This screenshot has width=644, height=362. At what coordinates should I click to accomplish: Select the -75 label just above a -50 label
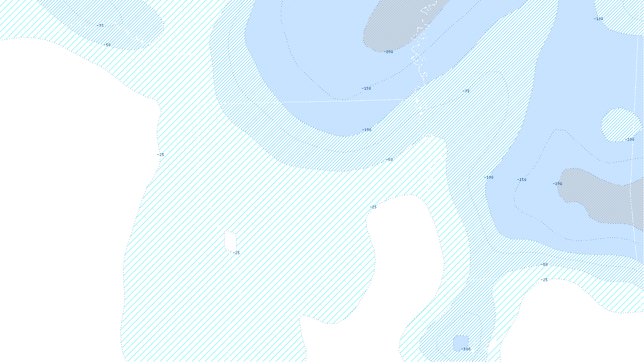[100, 25]
